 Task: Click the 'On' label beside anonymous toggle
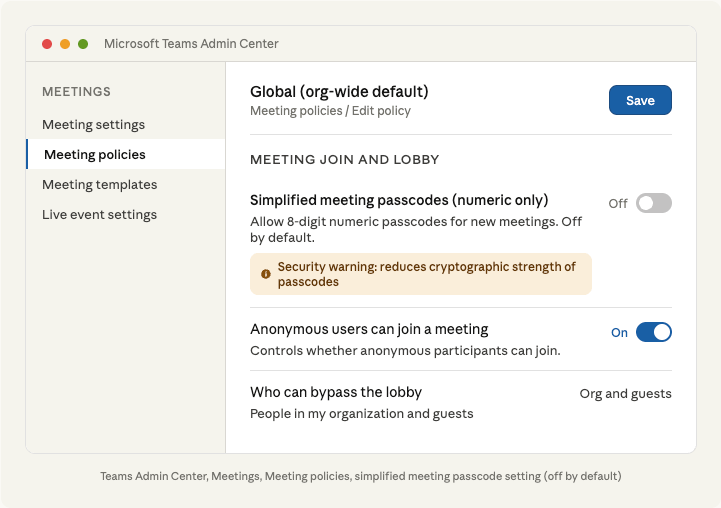point(619,332)
